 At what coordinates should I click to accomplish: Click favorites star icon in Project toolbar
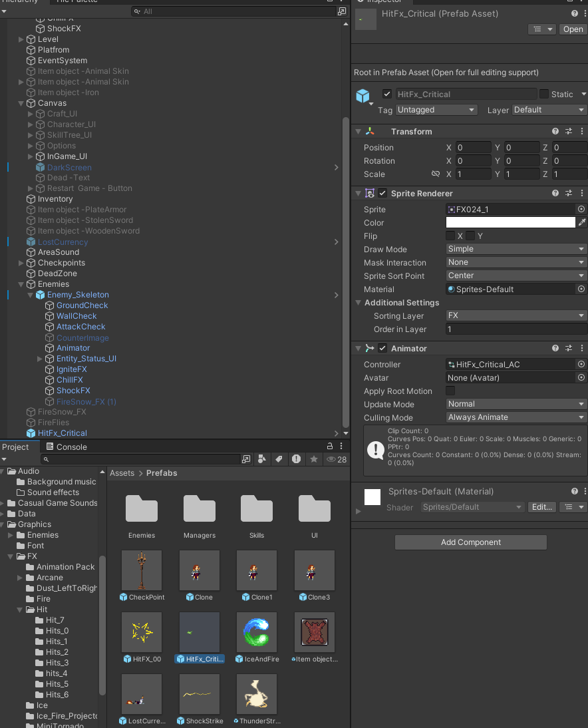[x=314, y=459]
